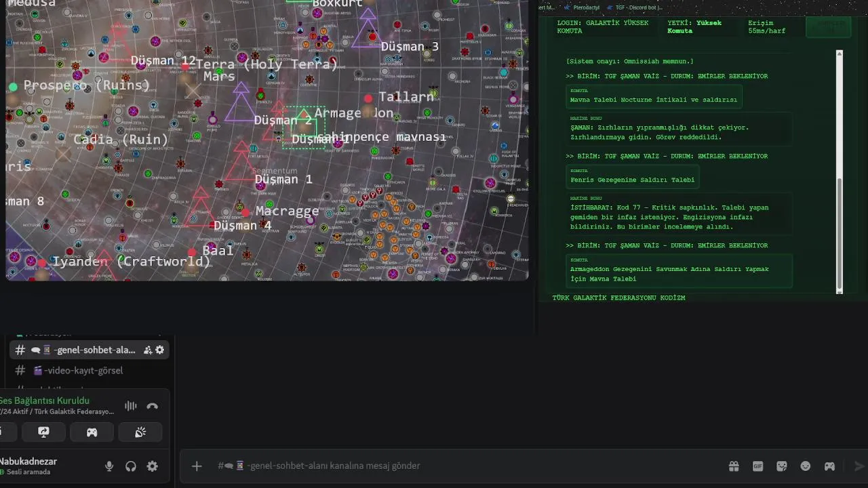Open the GIF picker
This screenshot has width=868, height=488.
pyautogui.click(x=757, y=466)
